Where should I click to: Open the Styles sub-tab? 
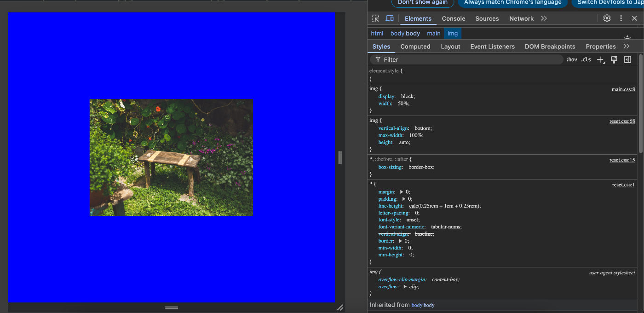pos(381,46)
